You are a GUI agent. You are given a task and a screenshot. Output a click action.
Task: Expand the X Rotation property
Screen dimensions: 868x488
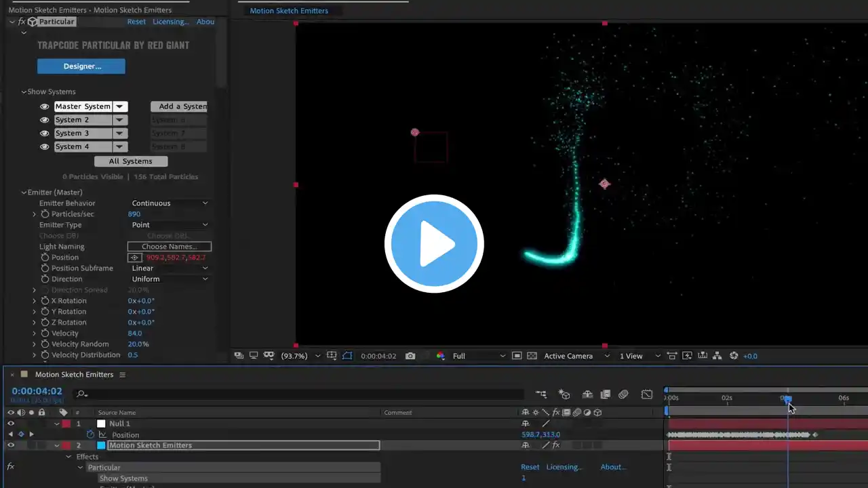35,301
